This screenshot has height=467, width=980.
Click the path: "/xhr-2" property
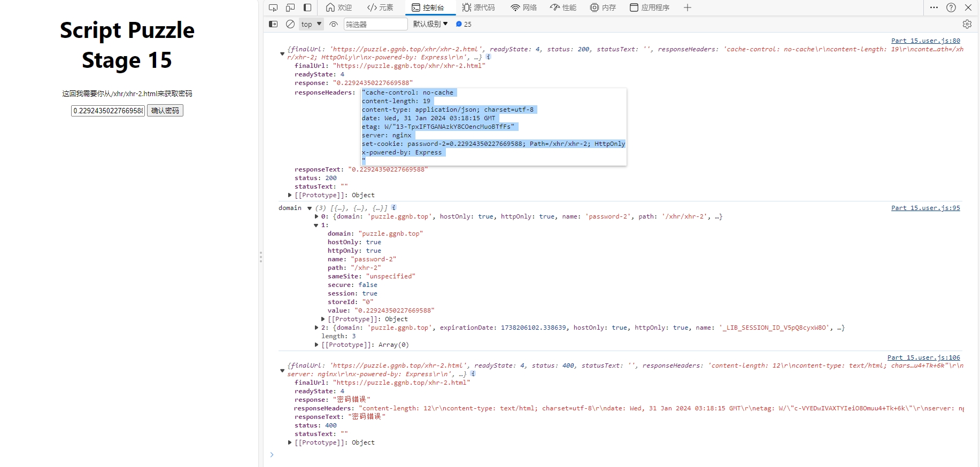click(354, 268)
